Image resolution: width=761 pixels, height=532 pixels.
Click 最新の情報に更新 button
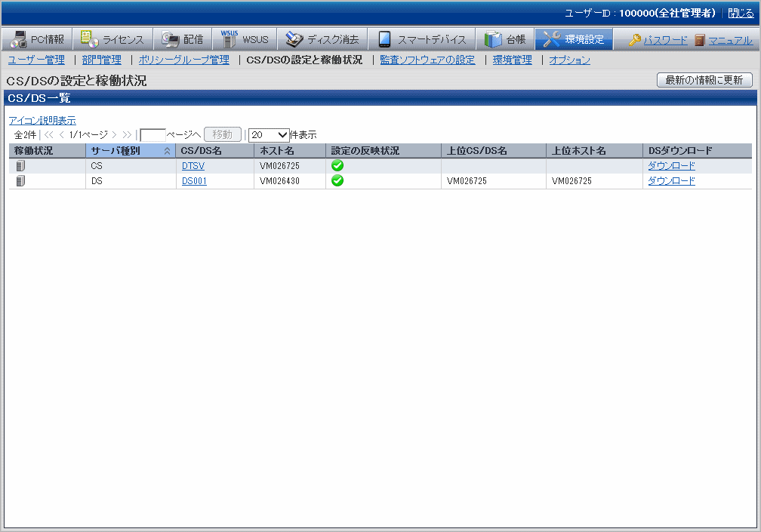(704, 80)
